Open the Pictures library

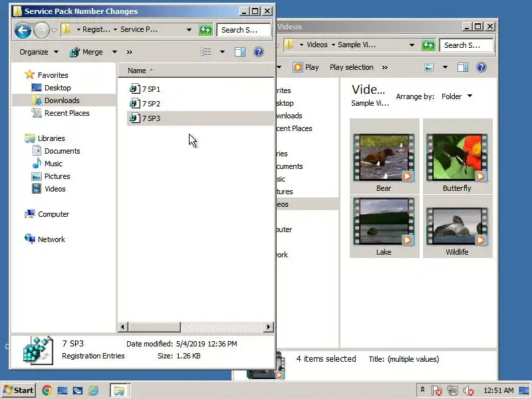coord(51,176)
